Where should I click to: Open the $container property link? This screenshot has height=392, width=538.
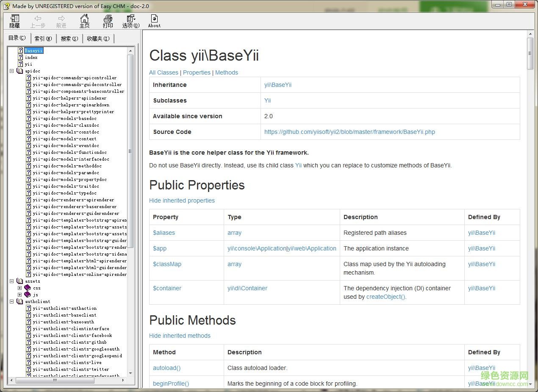[167, 288]
